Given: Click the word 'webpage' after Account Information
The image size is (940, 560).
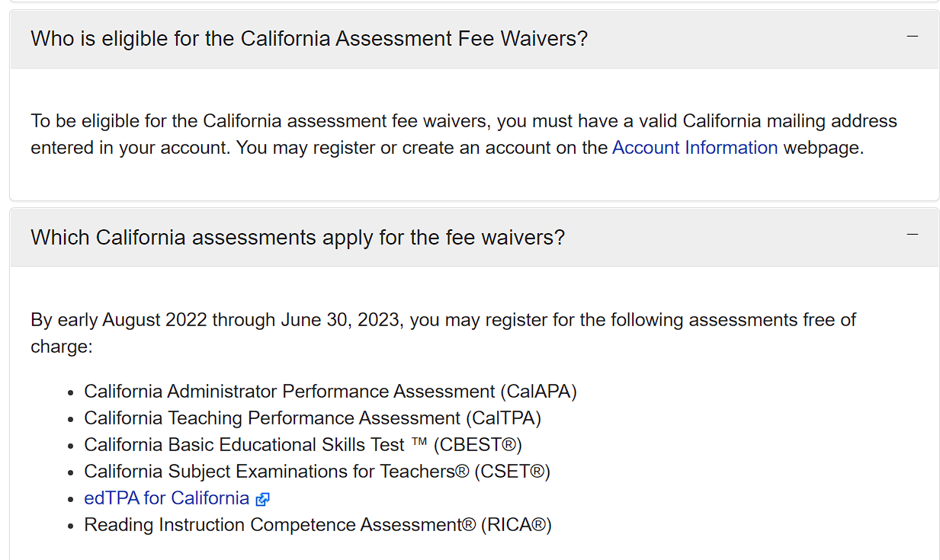Looking at the screenshot, I should tap(821, 148).
